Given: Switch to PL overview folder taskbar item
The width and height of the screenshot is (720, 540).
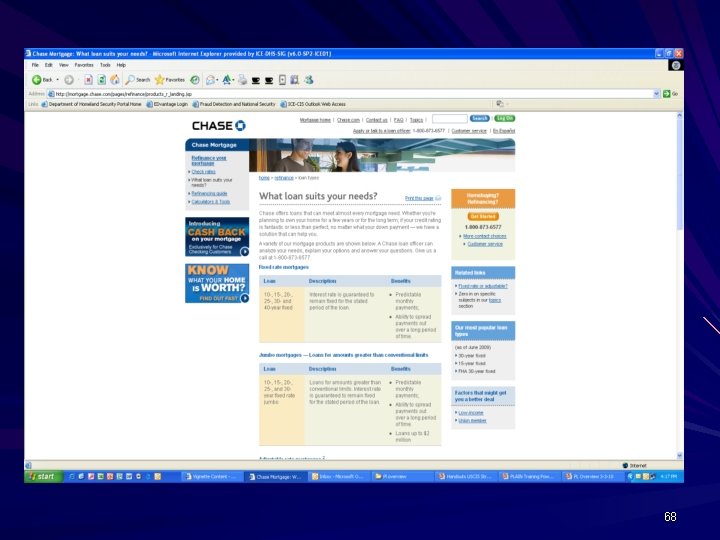Looking at the screenshot, I should [400, 477].
